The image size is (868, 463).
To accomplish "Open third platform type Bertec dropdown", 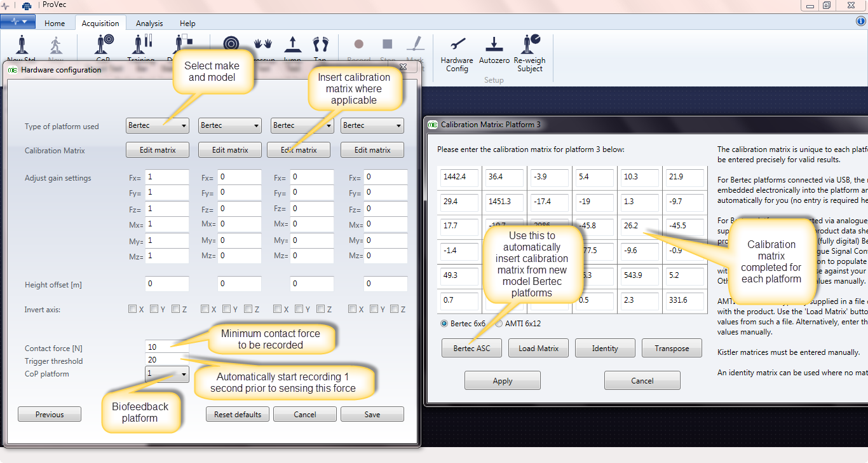I will click(x=302, y=125).
